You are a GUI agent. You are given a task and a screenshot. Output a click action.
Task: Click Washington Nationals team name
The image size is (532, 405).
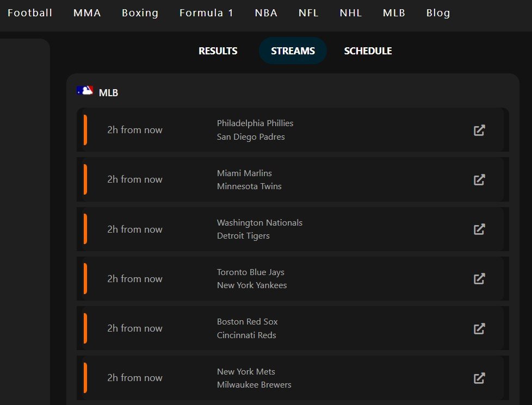(x=259, y=222)
